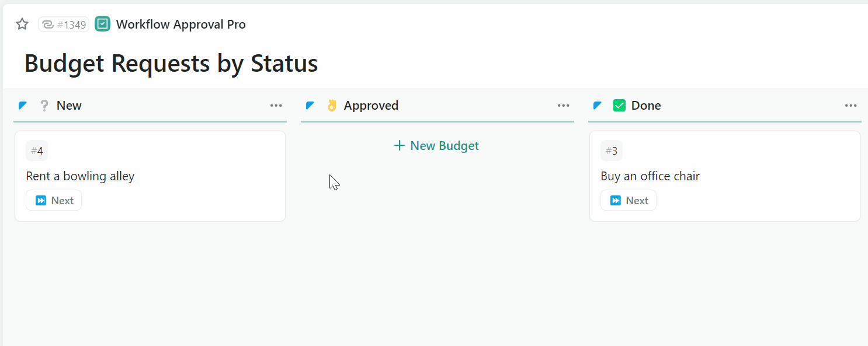Click the OK hand icon beside Approved
Image resolution: width=868 pixels, height=346 pixels.
click(332, 106)
